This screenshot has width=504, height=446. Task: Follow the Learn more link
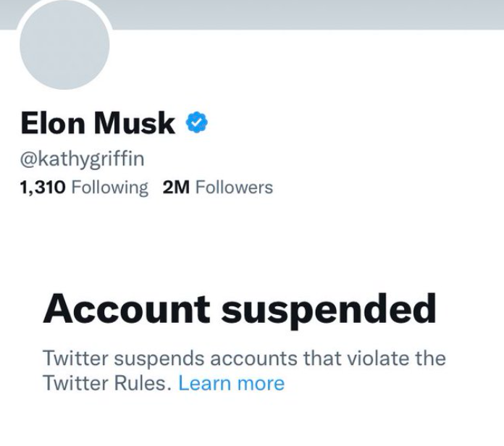(231, 383)
